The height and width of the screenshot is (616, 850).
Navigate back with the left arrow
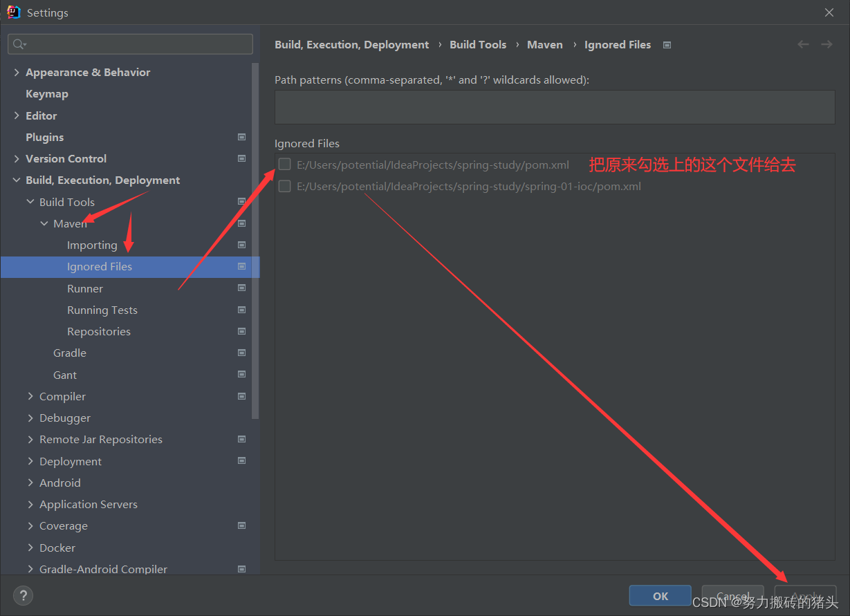803,44
